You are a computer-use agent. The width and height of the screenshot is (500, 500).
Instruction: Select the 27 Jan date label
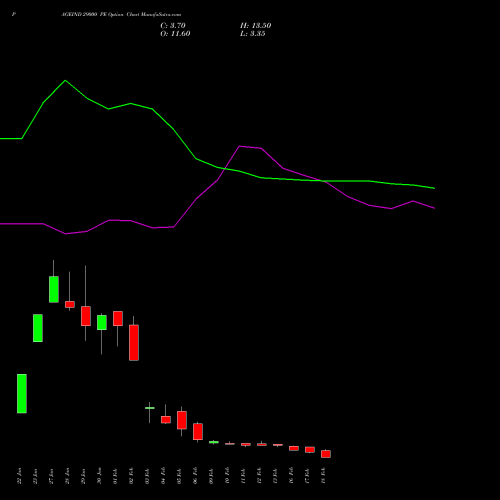click(x=51, y=476)
